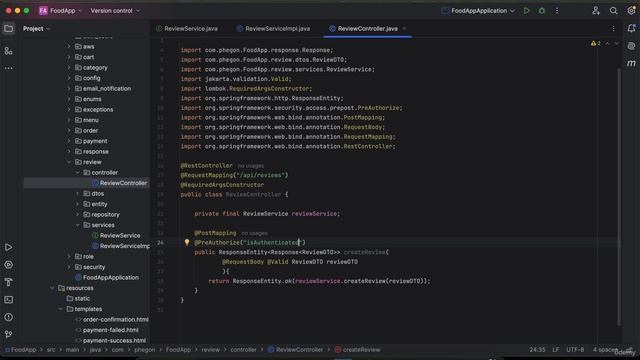Switch to ReviewService.java tab

(187, 29)
